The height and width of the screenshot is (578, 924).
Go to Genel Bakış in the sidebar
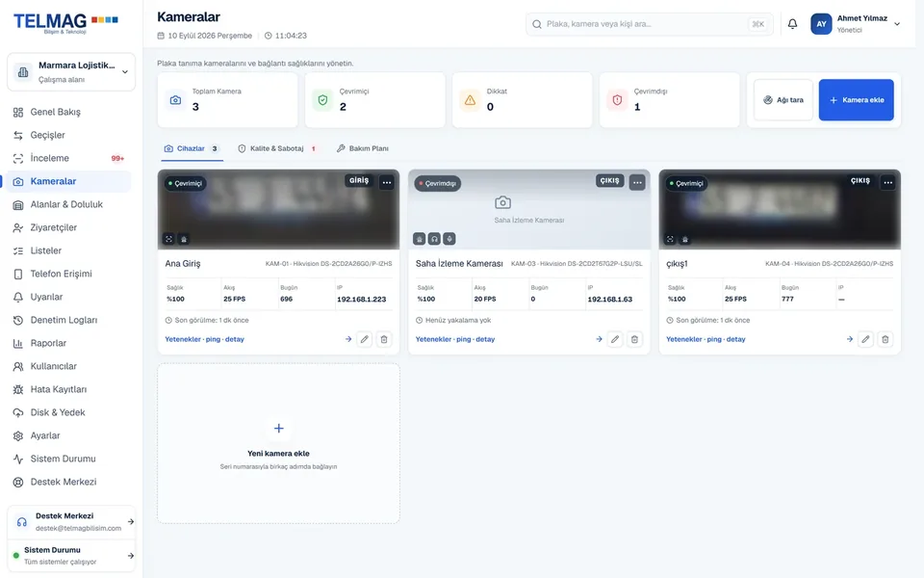pyautogui.click(x=68, y=112)
